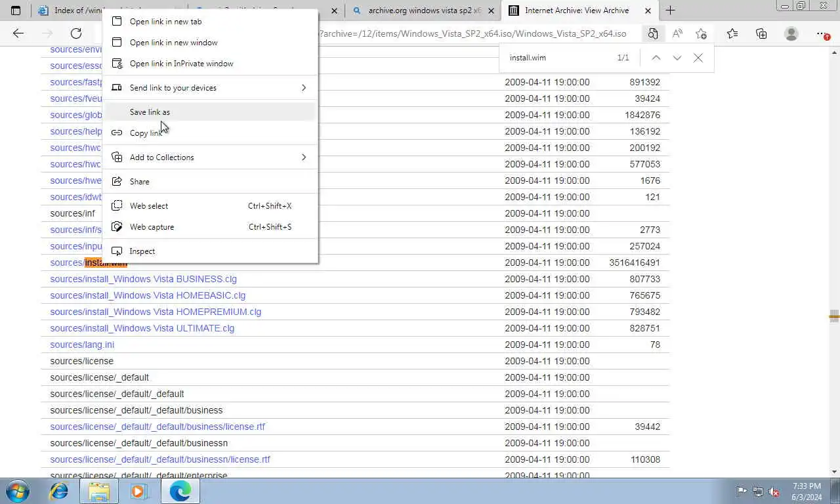
Task: Open the Favorites list icon
Action: pos(732,33)
